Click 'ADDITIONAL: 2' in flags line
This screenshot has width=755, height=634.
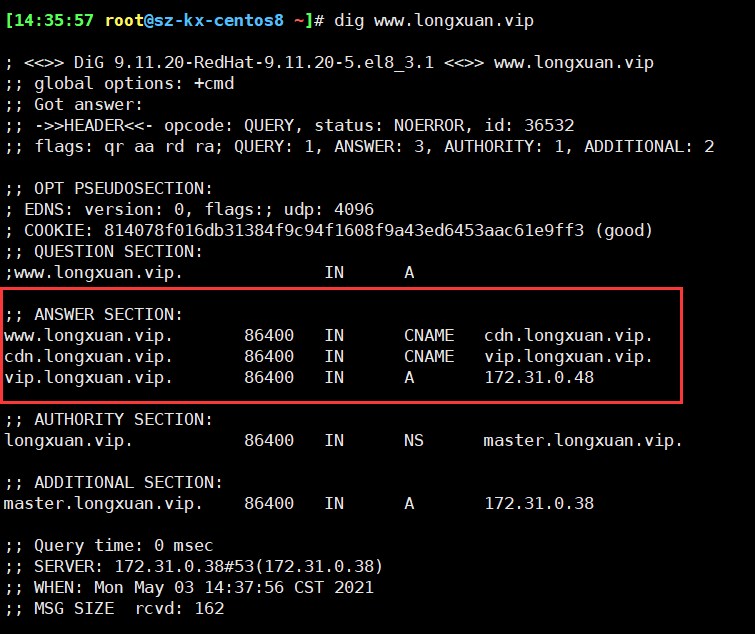point(649,147)
